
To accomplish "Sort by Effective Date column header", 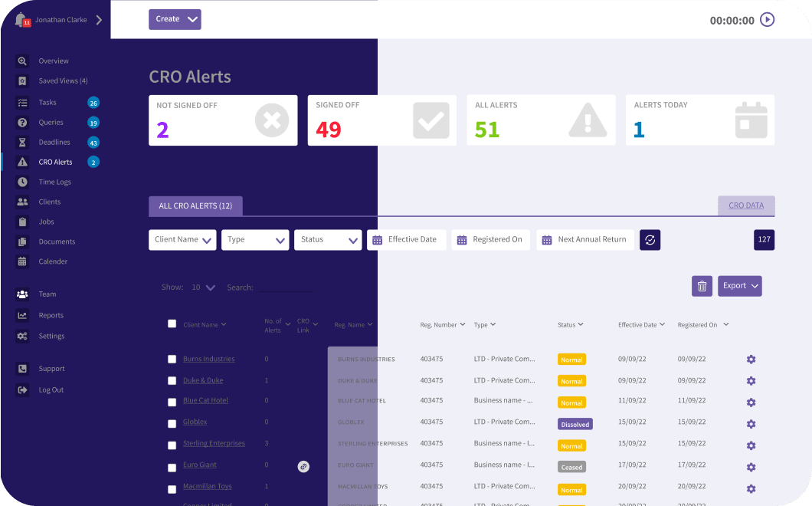I will (x=641, y=325).
